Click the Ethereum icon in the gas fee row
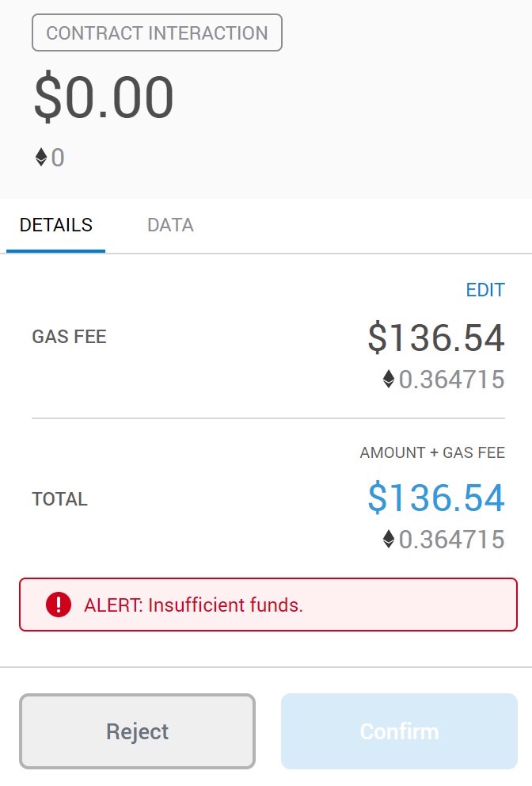Image resolution: width=532 pixels, height=786 pixels. point(389,380)
